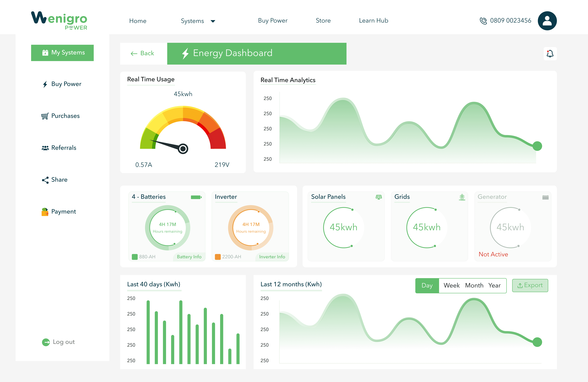Click the 45kwh value above gauge
This screenshot has width=588, height=382.
183,94
